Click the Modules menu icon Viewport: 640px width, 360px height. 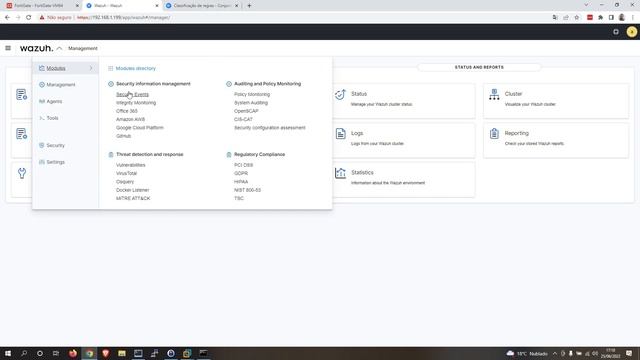[x=42, y=68]
